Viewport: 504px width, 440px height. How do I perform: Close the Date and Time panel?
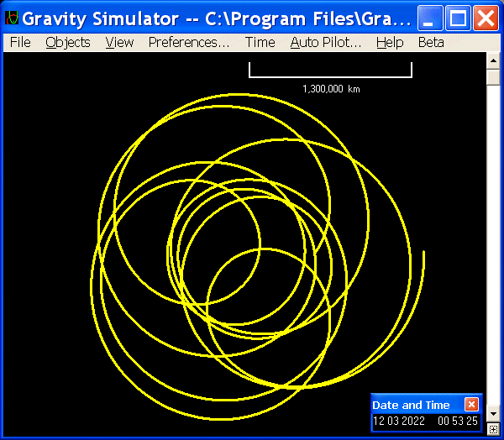pos(471,405)
